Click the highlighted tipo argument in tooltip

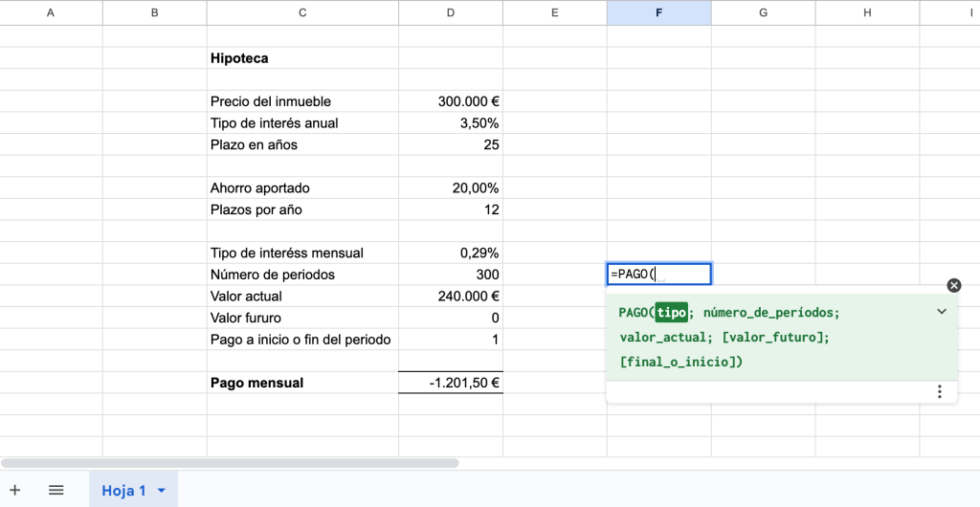pos(671,313)
